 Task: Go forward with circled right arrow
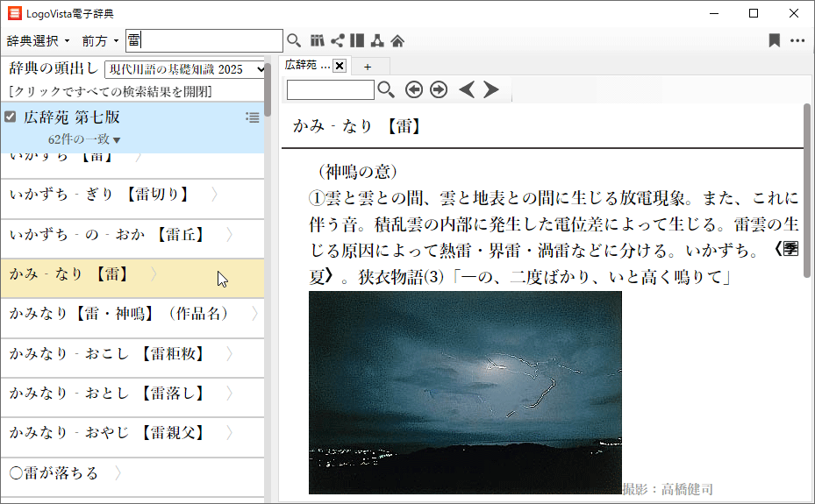pyautogui.click(x=439, y=89)
